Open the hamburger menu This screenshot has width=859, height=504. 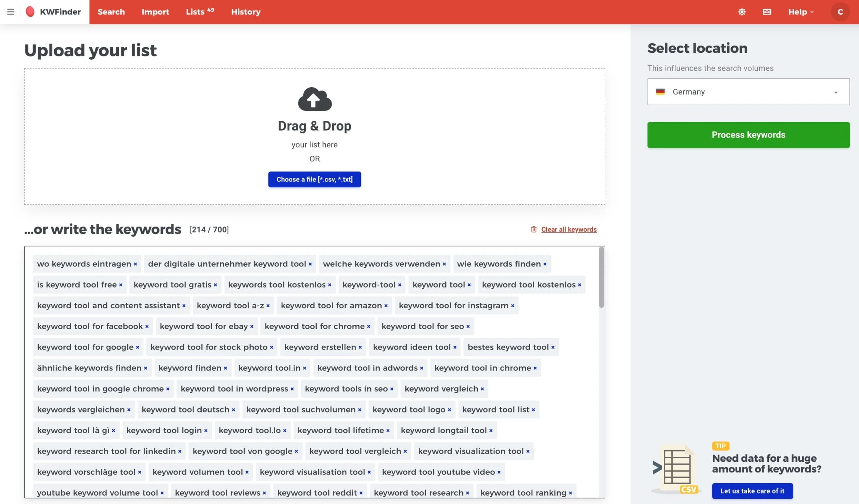click(10, 12)
